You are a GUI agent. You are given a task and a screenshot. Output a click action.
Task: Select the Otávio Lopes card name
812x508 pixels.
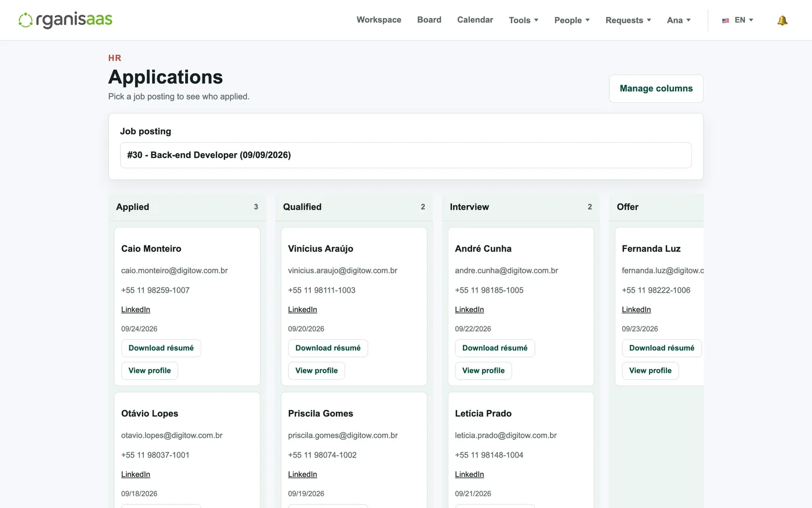click(150, 413)
